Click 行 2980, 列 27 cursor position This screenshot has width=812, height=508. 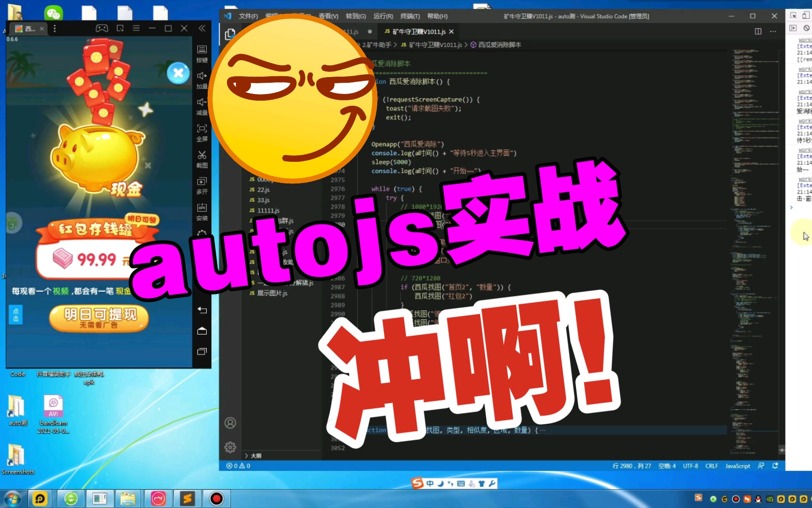click(x=632, y=466)
